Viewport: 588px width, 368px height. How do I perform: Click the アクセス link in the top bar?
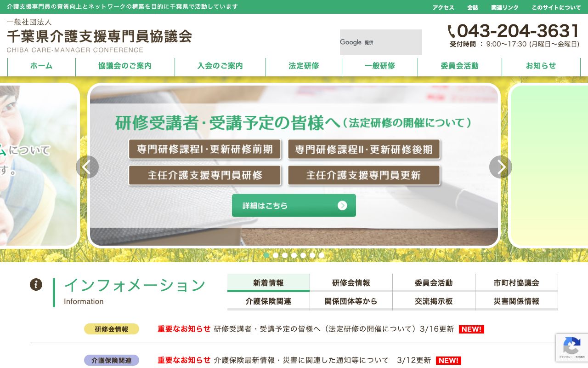[443, 7]
